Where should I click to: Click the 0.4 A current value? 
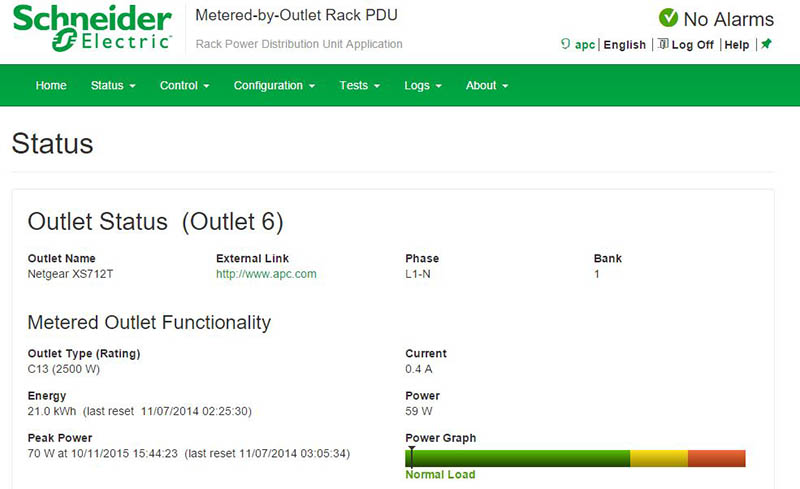click(419, 369)
